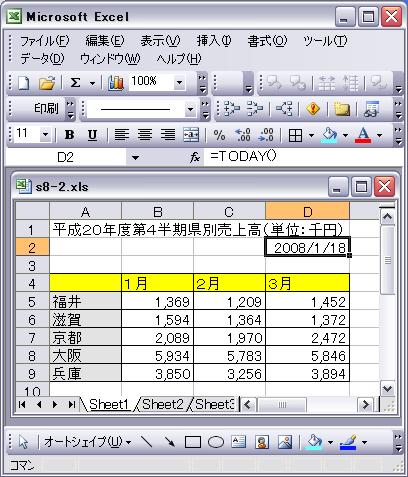Open the font size 11 dropdown
Image resolution: width=408 pixels, height=477 pixels.
tap(45, 135)
